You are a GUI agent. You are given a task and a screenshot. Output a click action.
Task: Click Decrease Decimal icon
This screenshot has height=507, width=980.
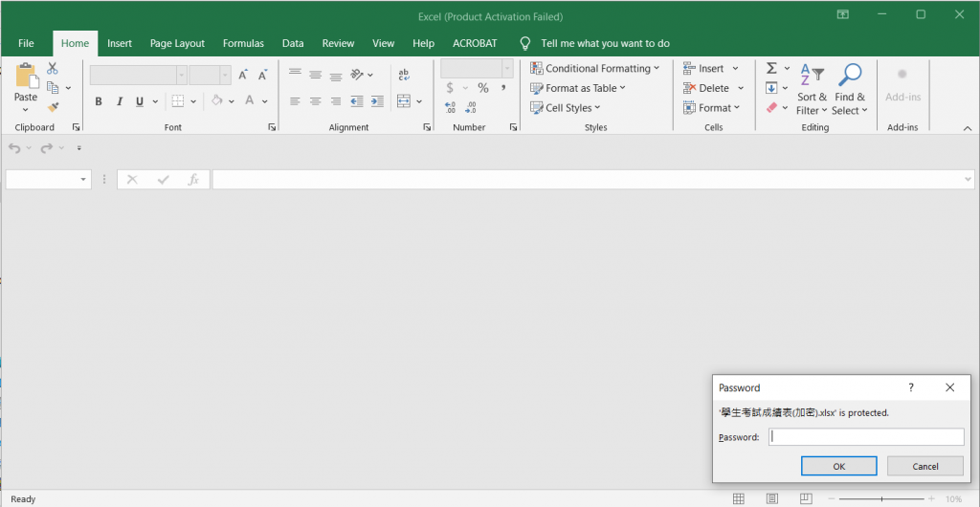click(x=471, y=107)
